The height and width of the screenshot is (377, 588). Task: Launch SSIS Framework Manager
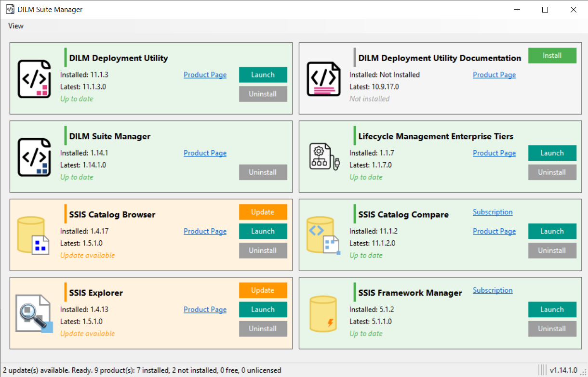552,310
